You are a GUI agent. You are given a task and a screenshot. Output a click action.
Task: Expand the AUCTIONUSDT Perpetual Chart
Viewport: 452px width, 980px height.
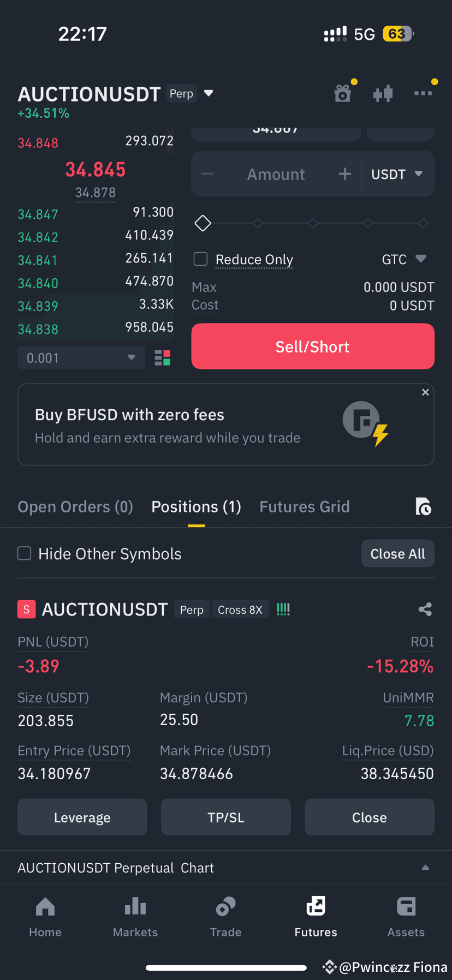pos(425,868)
